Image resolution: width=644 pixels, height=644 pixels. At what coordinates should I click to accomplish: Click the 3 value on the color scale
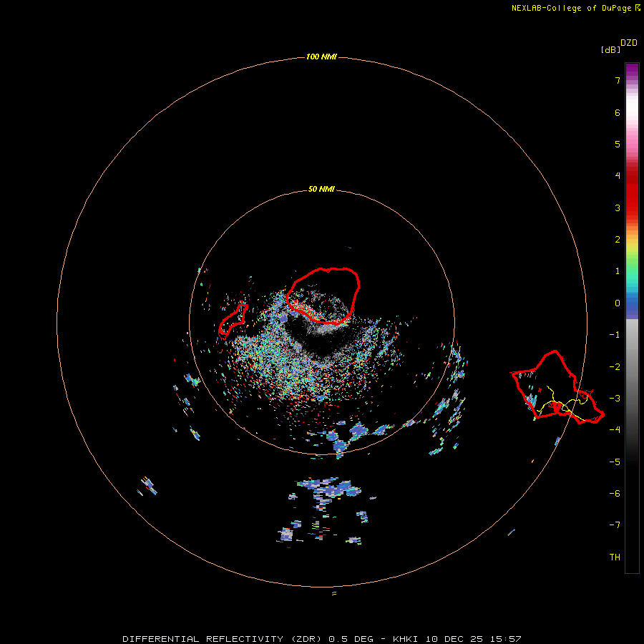pos(618,208)
